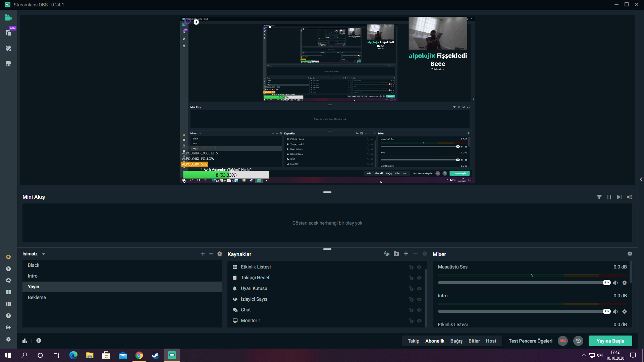Image resolution: width=644 pixels, height=362 pixels.
Task: Show hidden system tray icons
Action: click(x=584, y=355)
